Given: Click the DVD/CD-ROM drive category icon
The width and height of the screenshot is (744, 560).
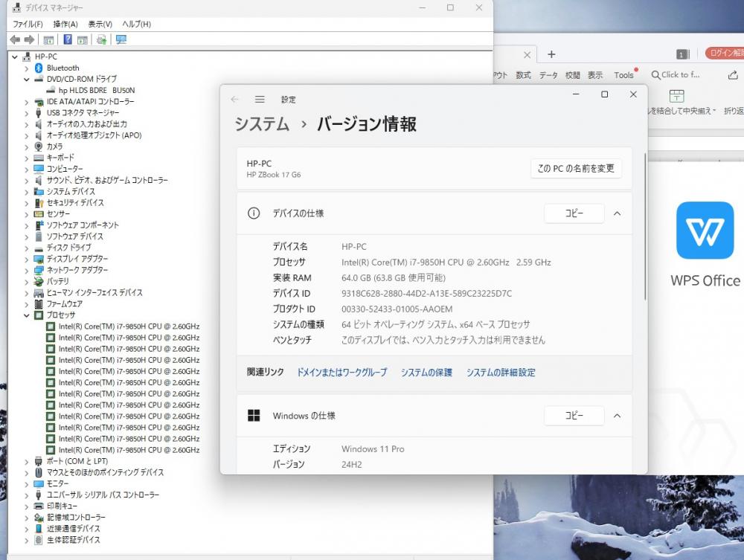Looking at the screenshot, I should pyautogui.click(x=39, y=79).
